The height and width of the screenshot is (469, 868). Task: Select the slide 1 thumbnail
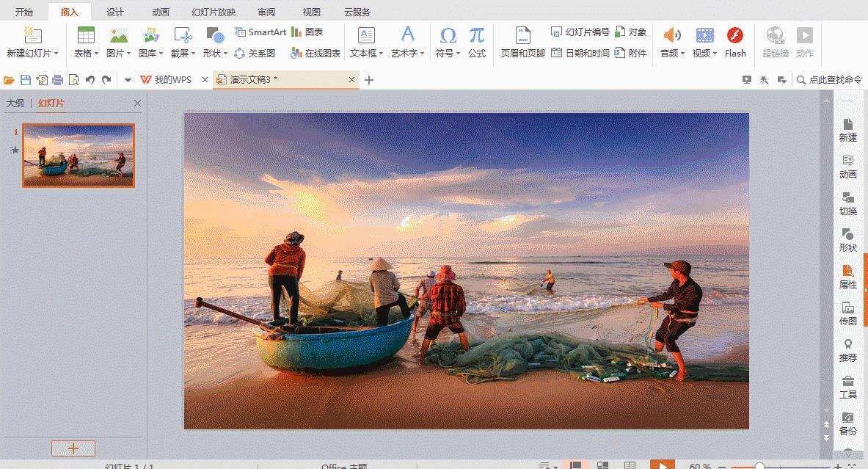77,155
